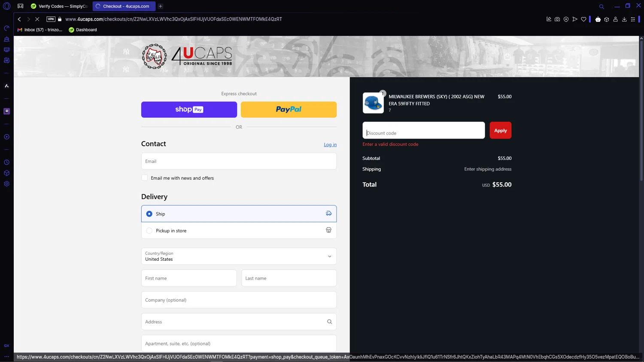Stop loading the page
This screenshot has width=644, height=362.
click(x=37, y=19)
